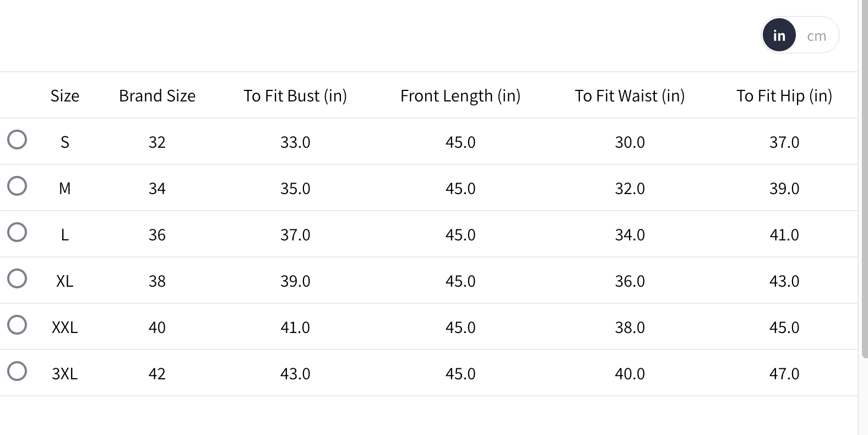Click the Front Length column header
This screenshot has width=868, height=435.
pyautogui.click(x=460, y=96)
